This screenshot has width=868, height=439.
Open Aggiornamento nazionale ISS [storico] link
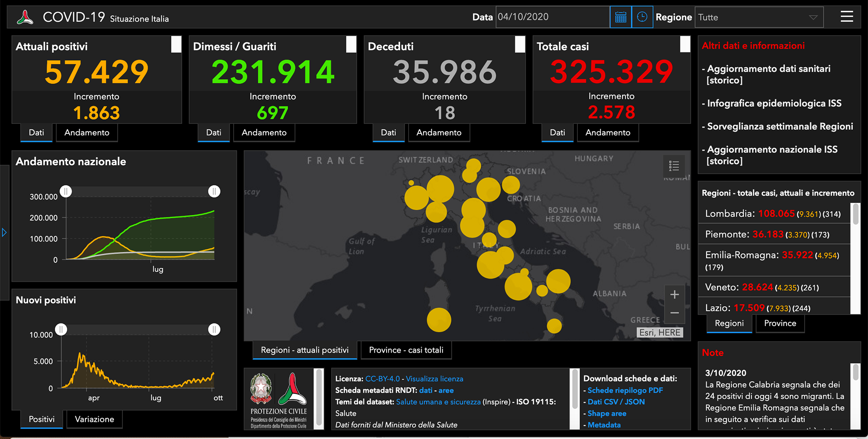(772, 155)
